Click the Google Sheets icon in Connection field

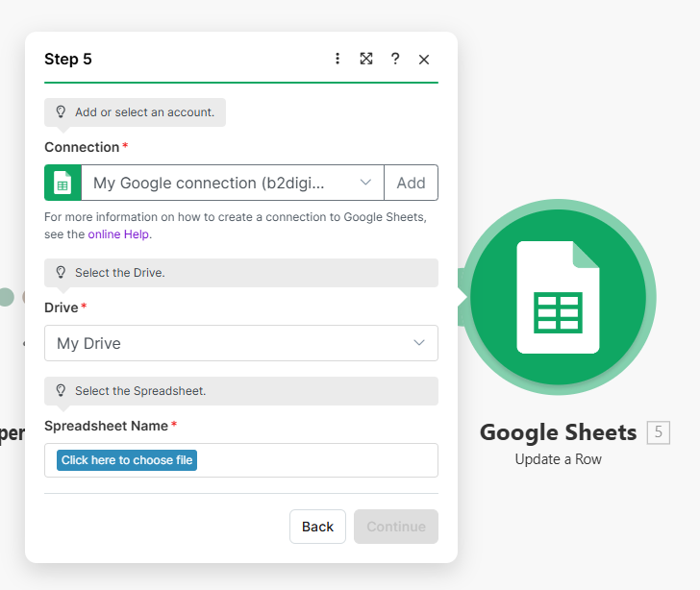pos(62,183)
